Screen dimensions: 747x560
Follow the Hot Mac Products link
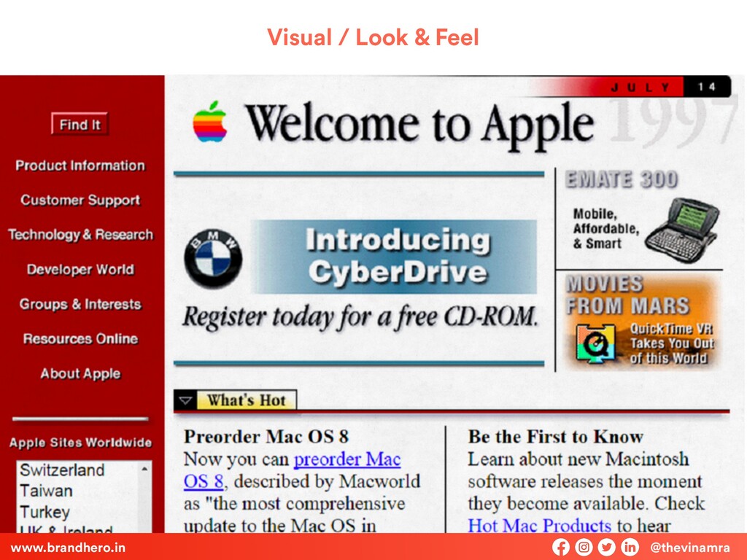(x=539, y=525)
